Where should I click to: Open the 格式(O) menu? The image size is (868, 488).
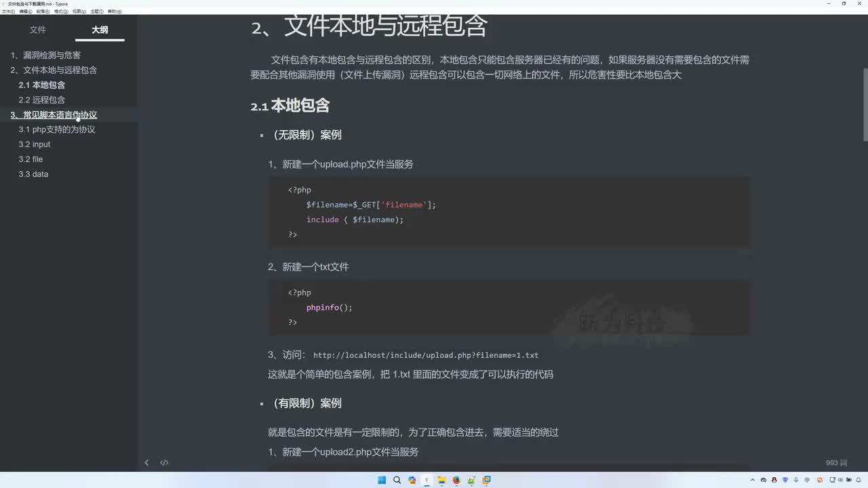[x=60, y=12]
